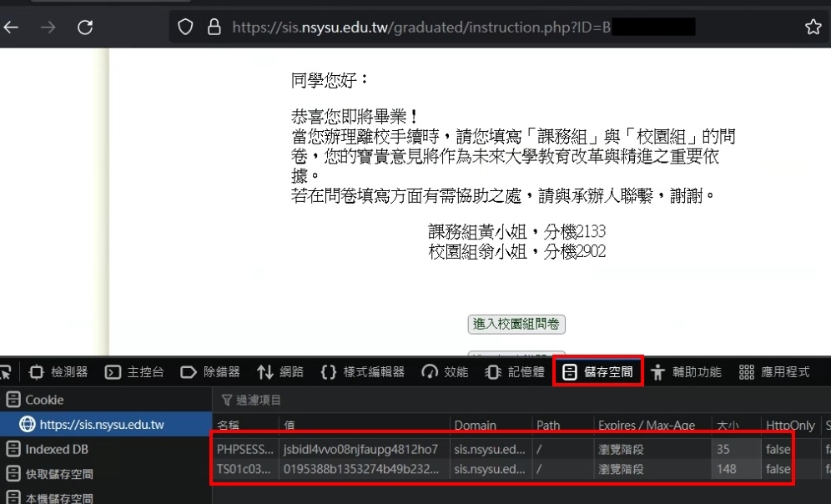831x504 pixels.
Task: Switch to the 網路 network tab
Action: pyautogui.click(x=280, y=372)
